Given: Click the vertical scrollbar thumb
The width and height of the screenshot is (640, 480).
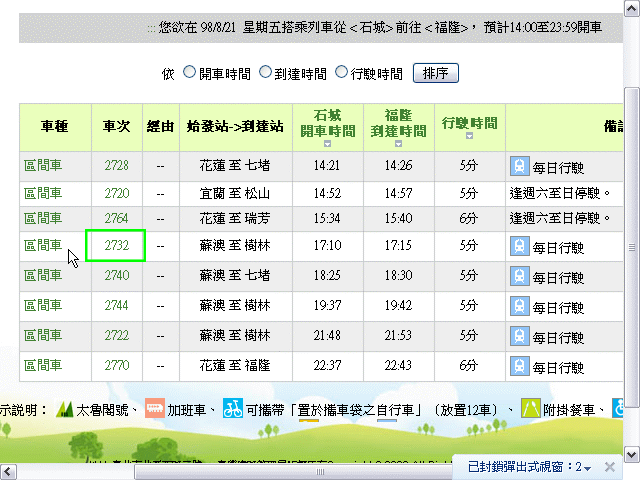Looking at the screenshot, I should point(632,247).
